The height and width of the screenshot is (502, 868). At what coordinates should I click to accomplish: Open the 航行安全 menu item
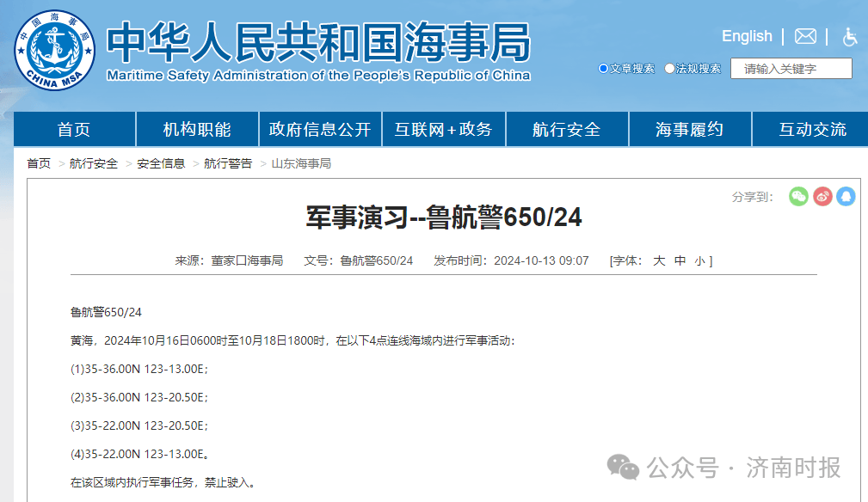(567, 130)
